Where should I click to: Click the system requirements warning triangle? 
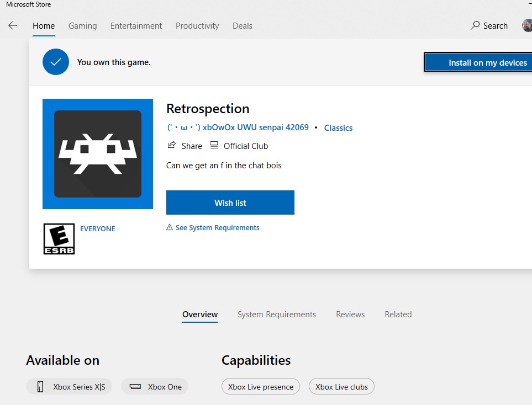(169, 227)
